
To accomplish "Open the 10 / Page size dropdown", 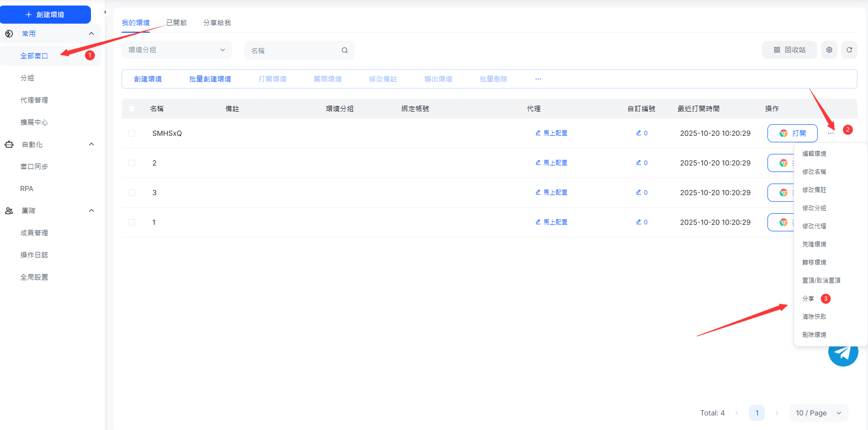I will click(x=818, y=413).
